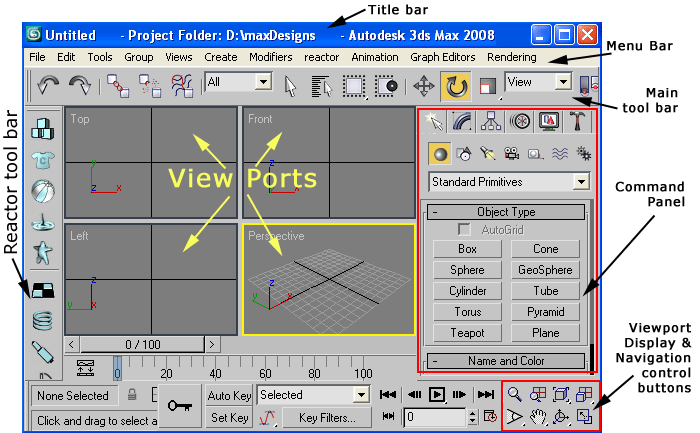The height and width of the screenshot is (433, 700).
Task: Open the Key Filters dialog
Action: click(327, 418)
